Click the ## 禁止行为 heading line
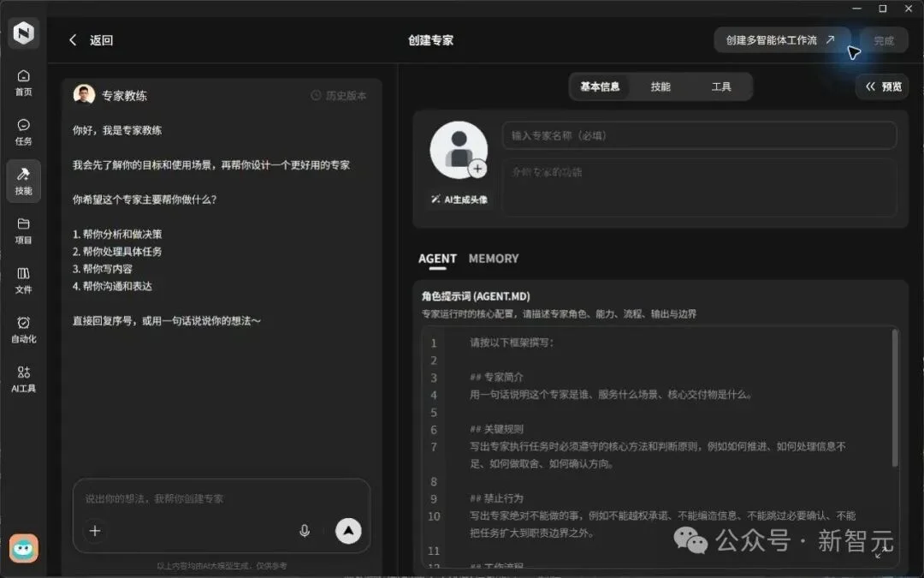The image size is (924, 578). point(496,498)
